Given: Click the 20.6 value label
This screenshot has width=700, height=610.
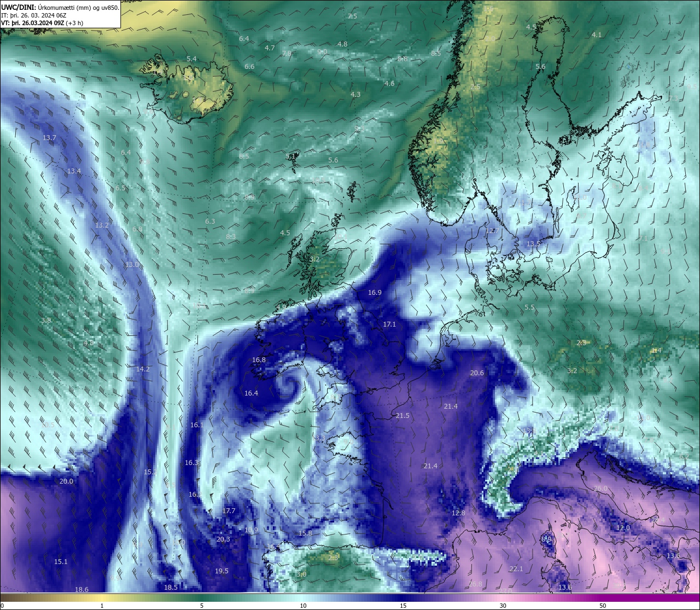Looking at the screenshot, I should tap(477, 373).
